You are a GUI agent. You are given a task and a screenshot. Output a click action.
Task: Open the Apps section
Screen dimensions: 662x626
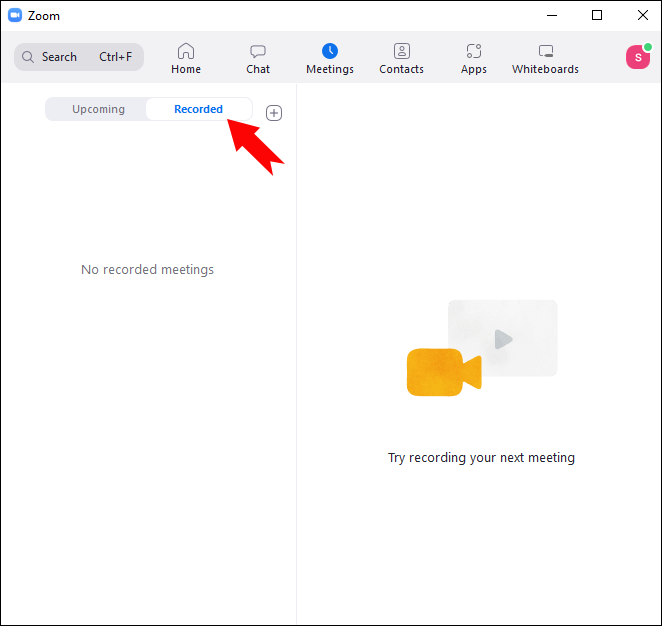click(474, 58)
